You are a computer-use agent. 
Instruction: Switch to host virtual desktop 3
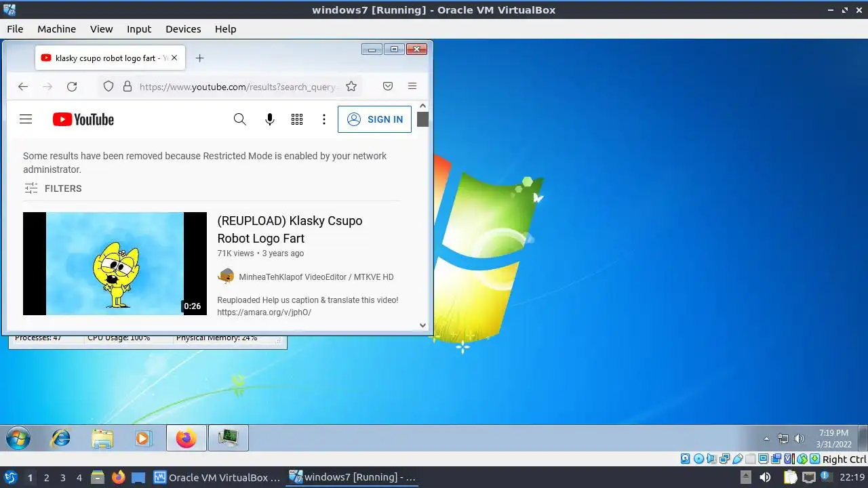click(62, 477)
